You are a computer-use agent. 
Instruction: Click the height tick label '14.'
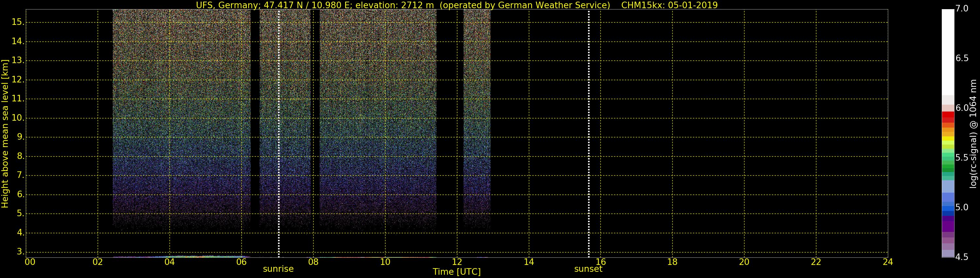point(18,41)
